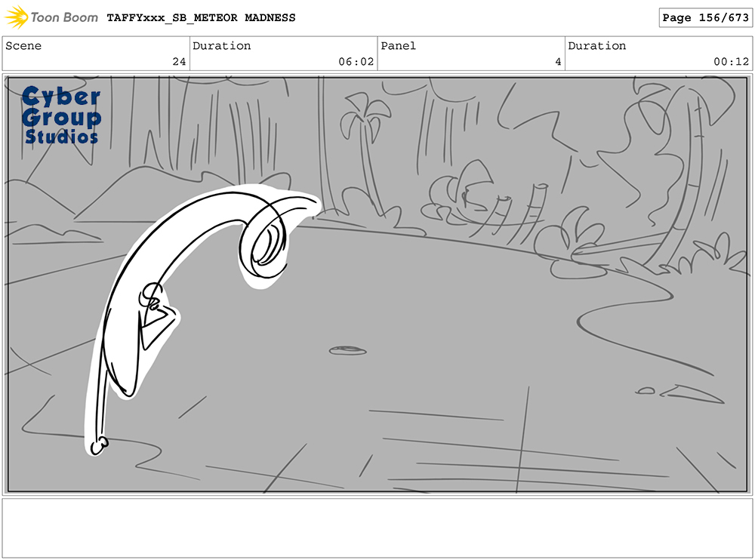Click the Scene value 24
Image resolution: width=755 pixels, height=560 pixels.
[x=179, y=62]
